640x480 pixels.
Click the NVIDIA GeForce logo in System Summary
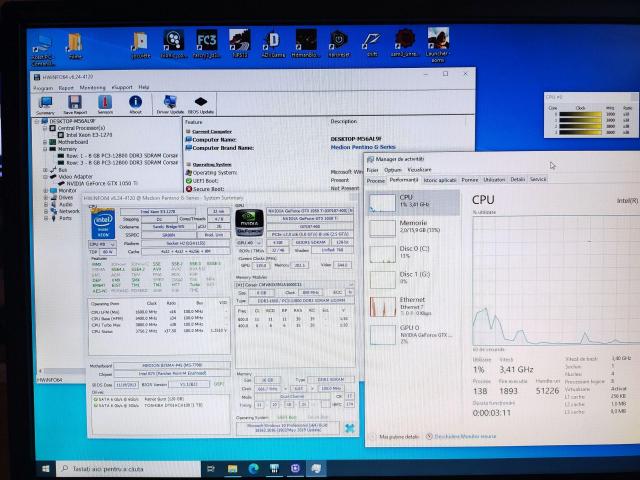point(249,222)
